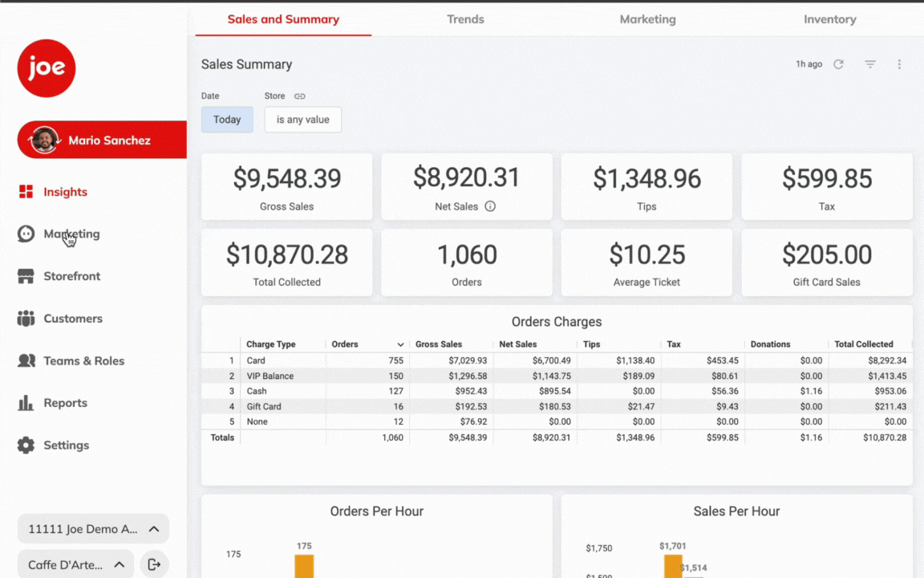Click the Net Sales info icon
The width and height of the screenshot is (924, 578).
point(490,206)
